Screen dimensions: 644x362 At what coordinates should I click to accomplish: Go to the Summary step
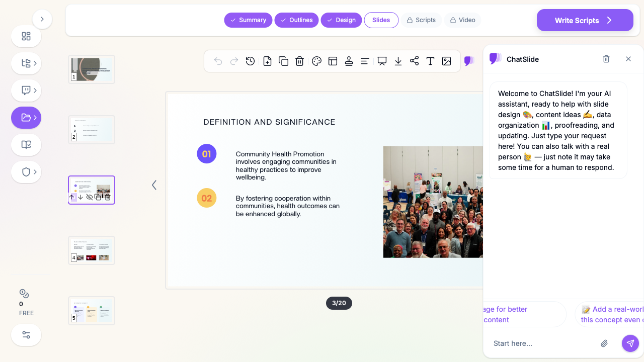pos(248,20)
